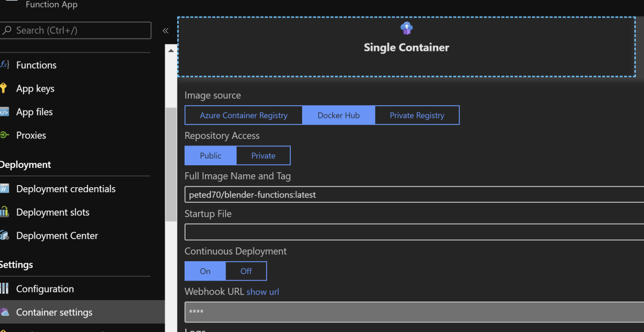Click the Webhook URL masked field
This screenshot has width=644, height=332.
point(414,312)
